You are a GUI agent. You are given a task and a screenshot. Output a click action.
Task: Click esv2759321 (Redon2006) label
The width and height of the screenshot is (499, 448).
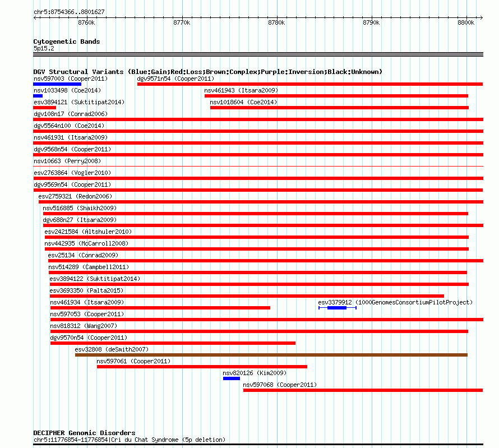(x=75, y=196)
